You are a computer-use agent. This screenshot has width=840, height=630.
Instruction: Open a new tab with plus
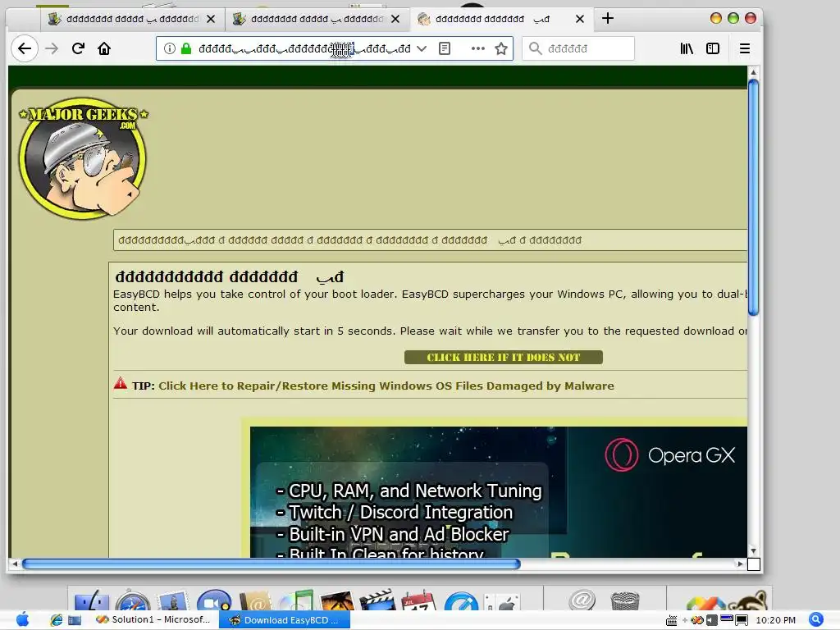point(608,19)
